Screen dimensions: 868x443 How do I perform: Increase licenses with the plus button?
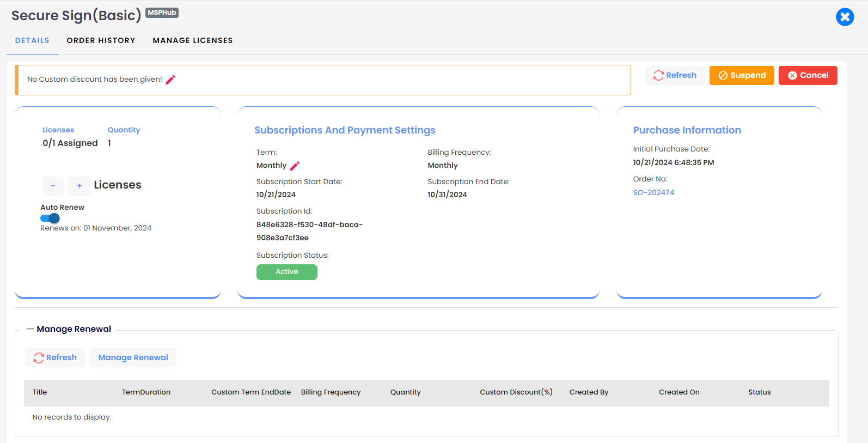(x=79, y=186)
